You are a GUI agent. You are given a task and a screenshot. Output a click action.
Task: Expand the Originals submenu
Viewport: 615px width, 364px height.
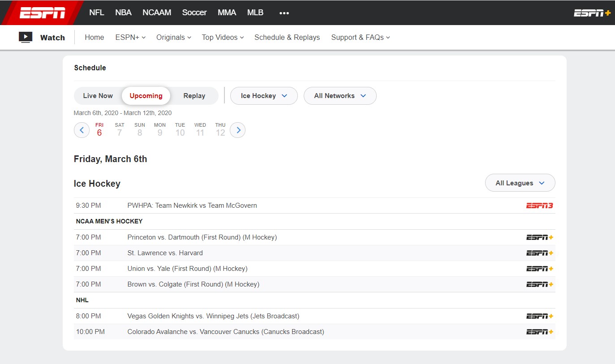(174, 38)
